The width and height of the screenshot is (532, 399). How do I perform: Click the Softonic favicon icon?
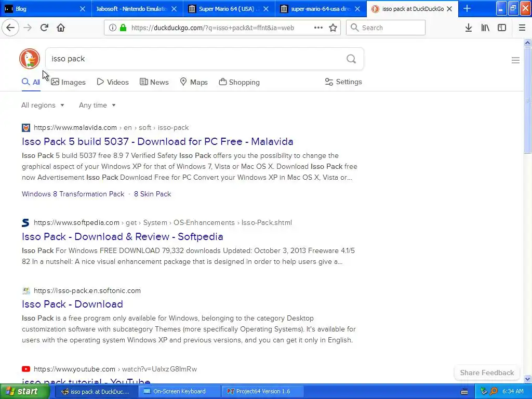coord(26,290)
